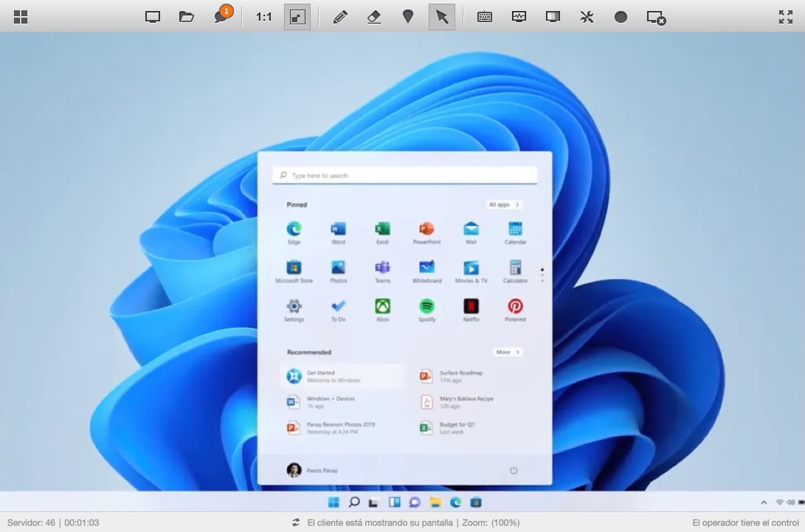Click the Windows Start button on taskbar

334,502
